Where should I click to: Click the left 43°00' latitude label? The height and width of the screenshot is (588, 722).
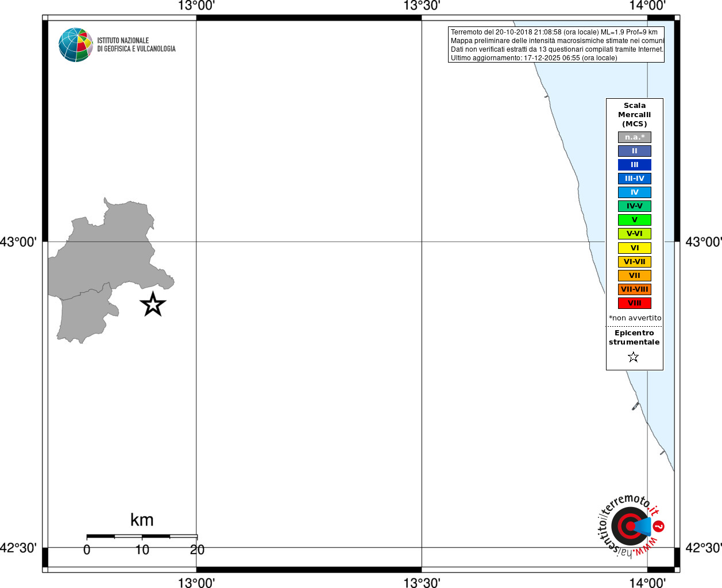point(18,242)
